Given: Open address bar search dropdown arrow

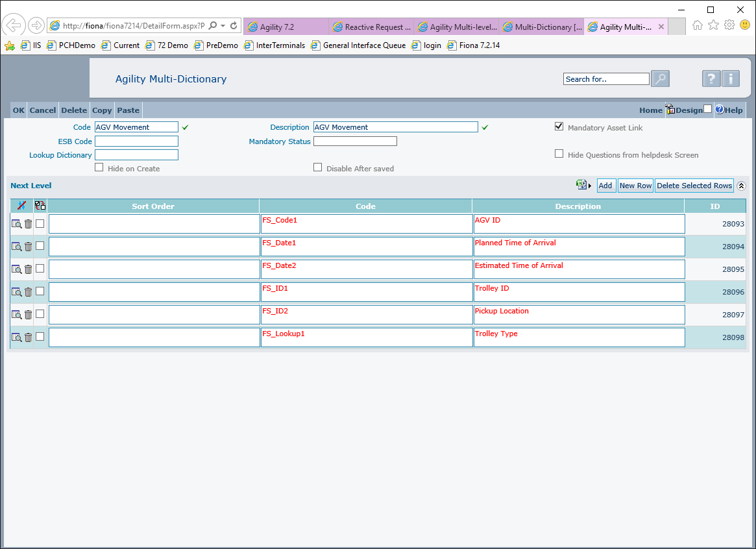Looking at the screenshot, I should (223, 26).
